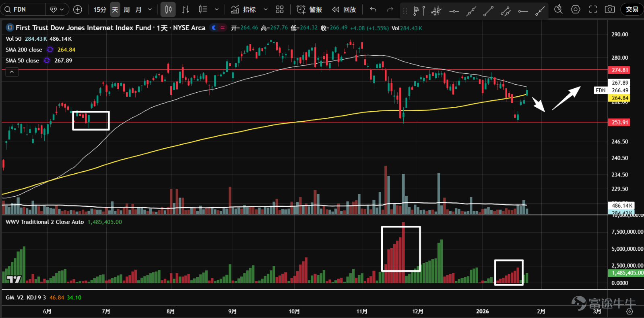This screenshot has height=318, width=644.
Task: Click the Vol284.43K value in header
Action: (x=407, y=28)
